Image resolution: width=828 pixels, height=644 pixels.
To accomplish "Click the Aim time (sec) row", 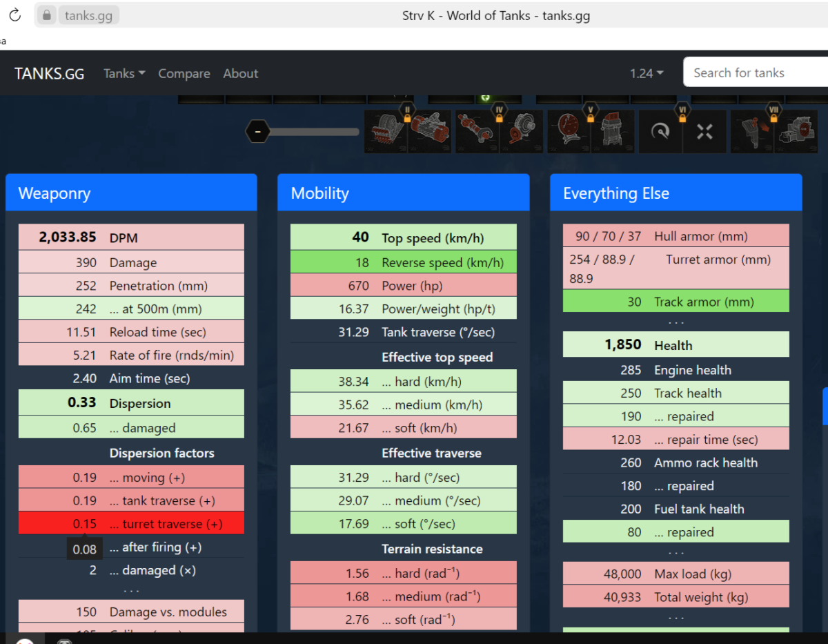I will pyautogui.click(x=131, y=378).
